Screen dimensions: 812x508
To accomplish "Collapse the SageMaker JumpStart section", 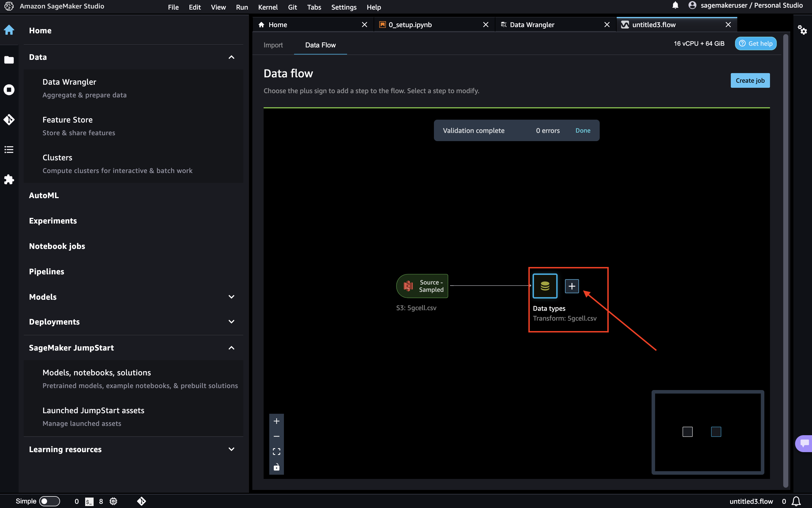I will coord(231,348).
